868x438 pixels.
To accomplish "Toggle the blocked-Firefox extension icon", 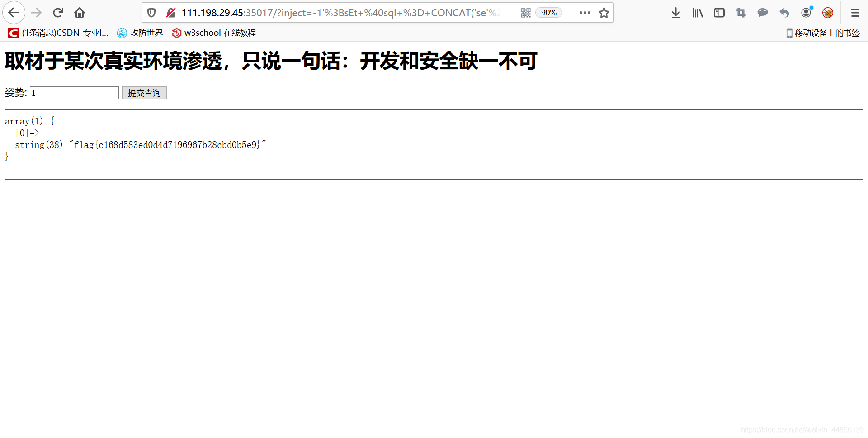I will (828, 13).
